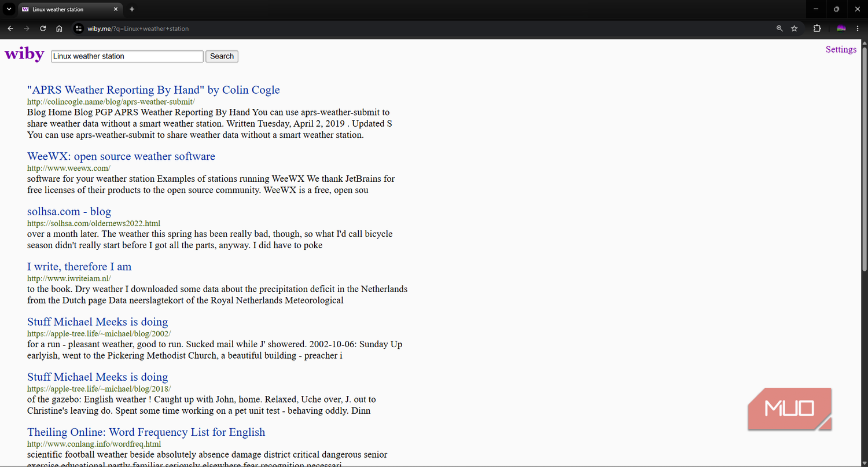This screenshot has height=467, width=868.
Task: Close the Linux weather station tab
Action: click(x=116, y=9)
